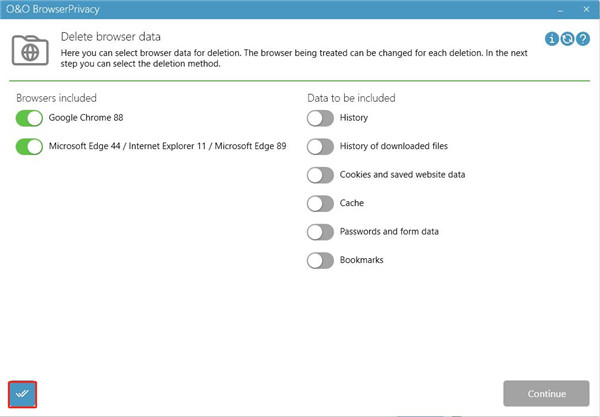Click the 'Google Chrome 88' label
Image resolution: width=600 pixels, height=417 pixels.
[86, 117]
